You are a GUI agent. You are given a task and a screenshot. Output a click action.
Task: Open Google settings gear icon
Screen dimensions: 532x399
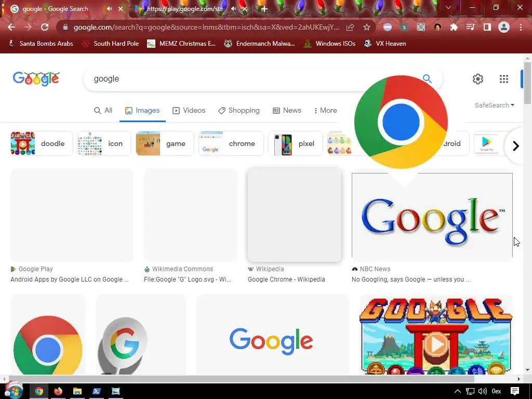[x=478, y=79]
